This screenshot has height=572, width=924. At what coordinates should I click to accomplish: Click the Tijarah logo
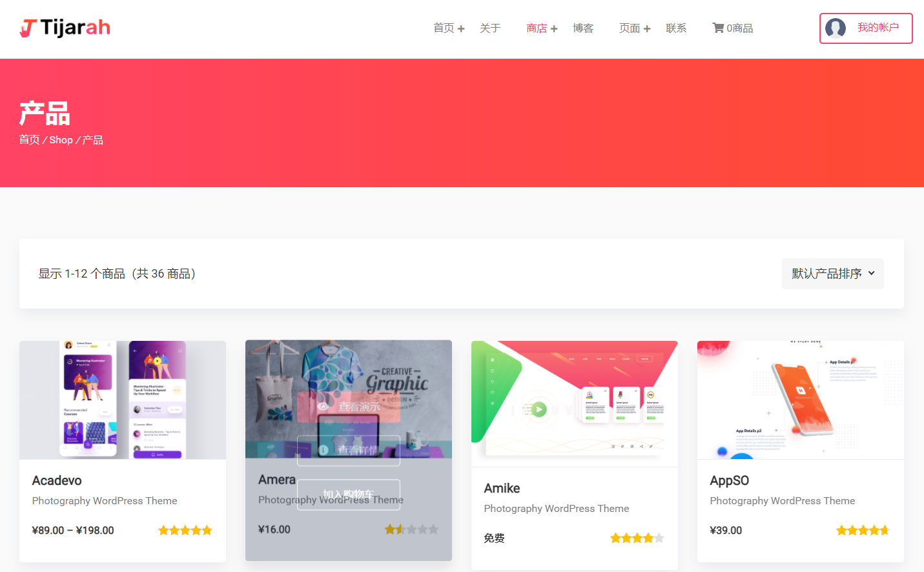[x=65, y=28]
